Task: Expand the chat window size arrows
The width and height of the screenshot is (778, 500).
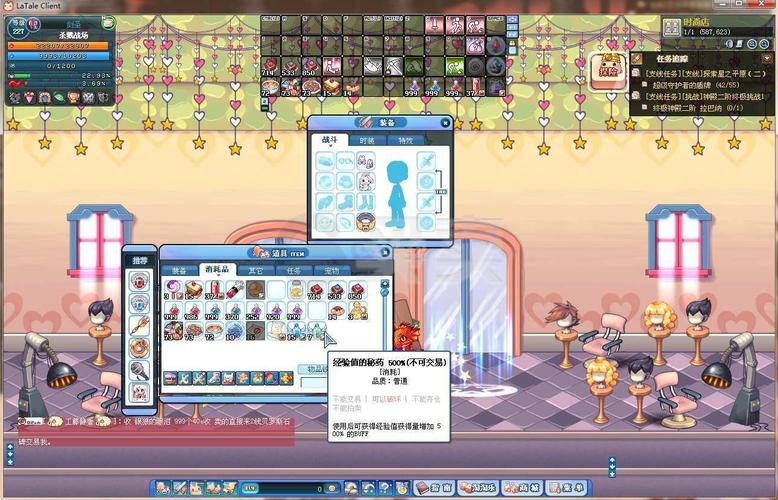Action: pos(10,455)
